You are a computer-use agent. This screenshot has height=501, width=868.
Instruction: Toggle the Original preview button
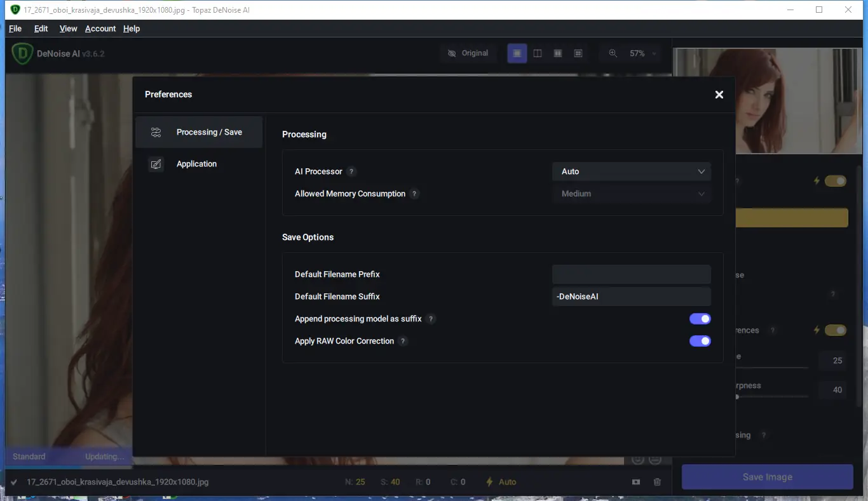tap(468, 53)
